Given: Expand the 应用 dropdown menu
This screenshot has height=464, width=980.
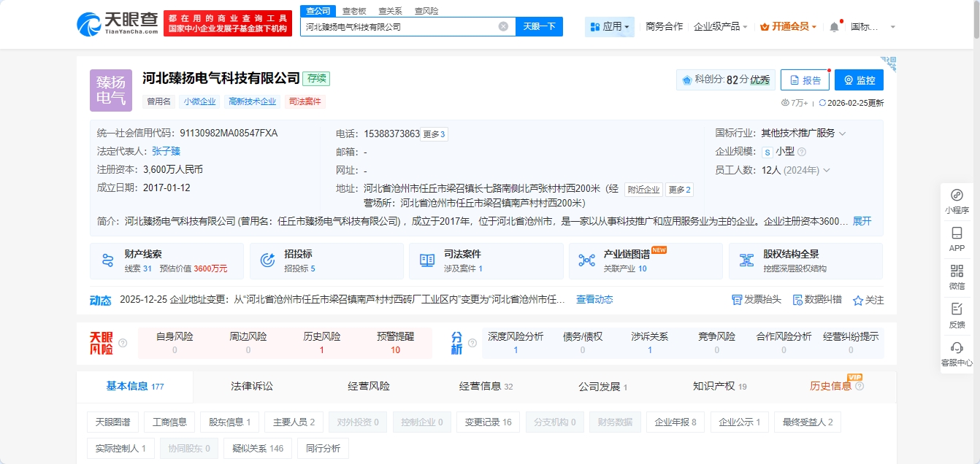Looking at the screenshot, I should [610, 27].
